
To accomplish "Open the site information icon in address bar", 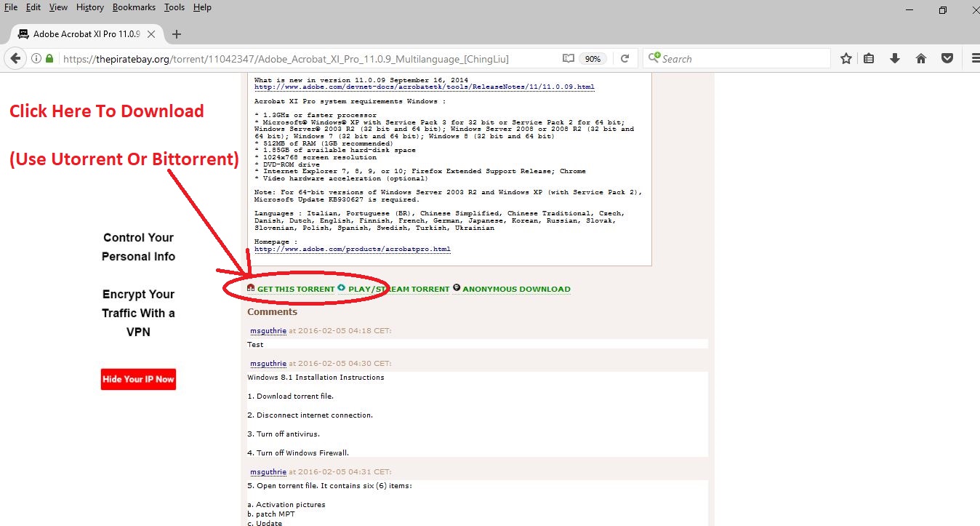I will click(36, 59).
